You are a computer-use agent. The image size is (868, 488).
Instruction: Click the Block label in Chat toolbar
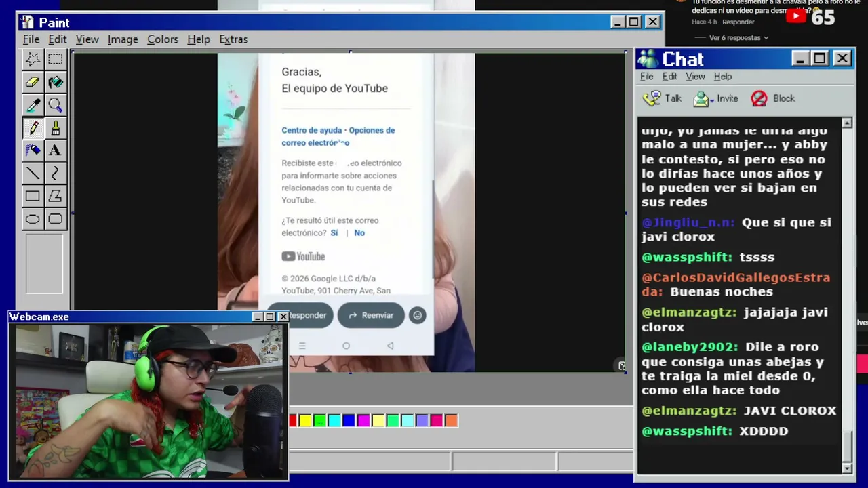click(x=784, y=98)
